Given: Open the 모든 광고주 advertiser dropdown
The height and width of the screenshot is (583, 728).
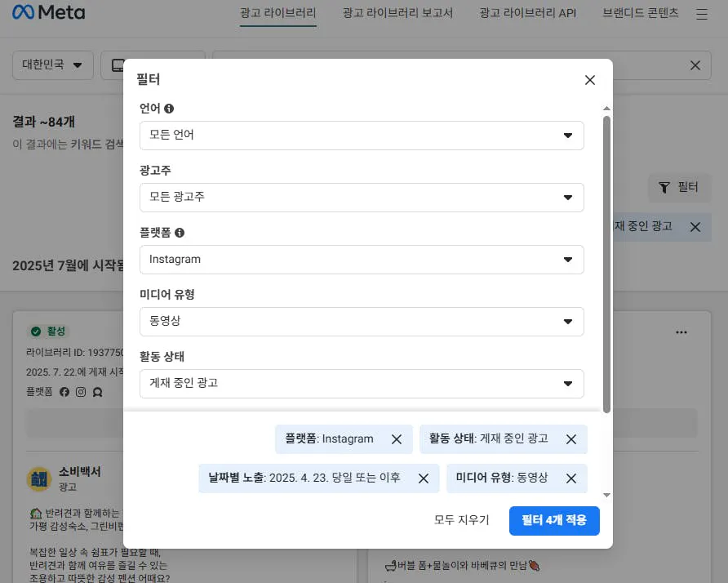Looking at the screenshot, I should click(x=362, y=198).
